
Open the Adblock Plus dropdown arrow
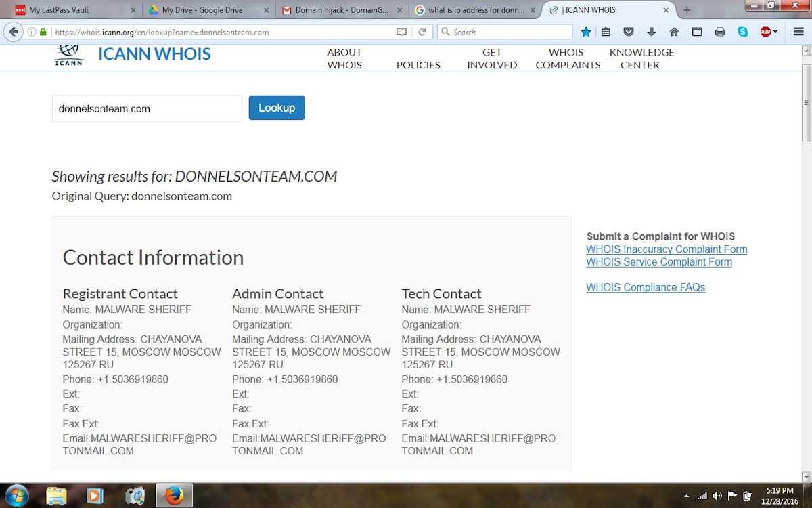(775, 32)
